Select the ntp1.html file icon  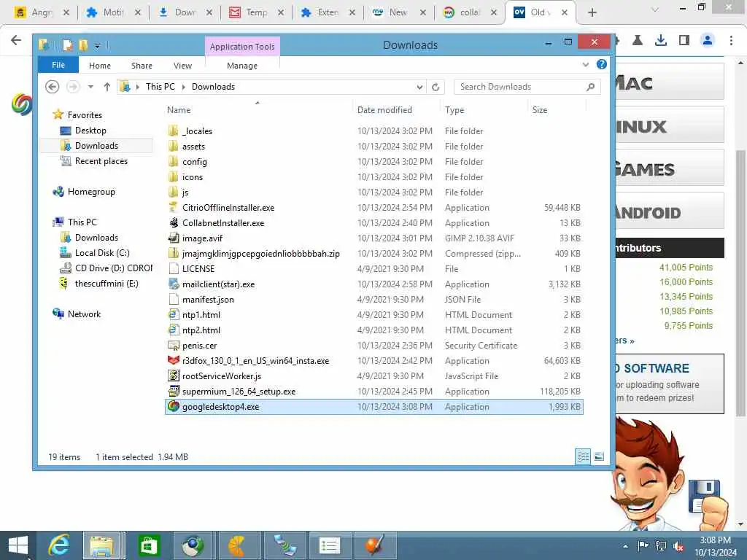[x=174, y=315]
